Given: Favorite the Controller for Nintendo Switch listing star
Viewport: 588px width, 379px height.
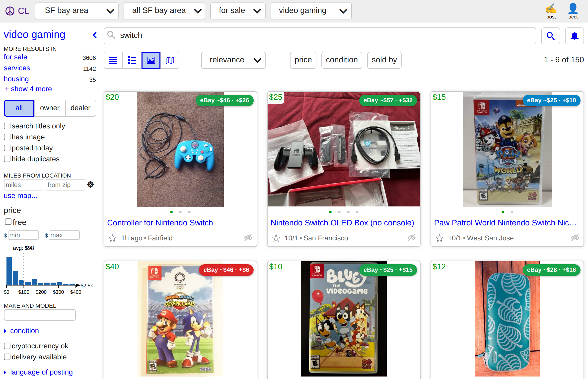Looking at the screenshot, I should click(x=113, y=238).
